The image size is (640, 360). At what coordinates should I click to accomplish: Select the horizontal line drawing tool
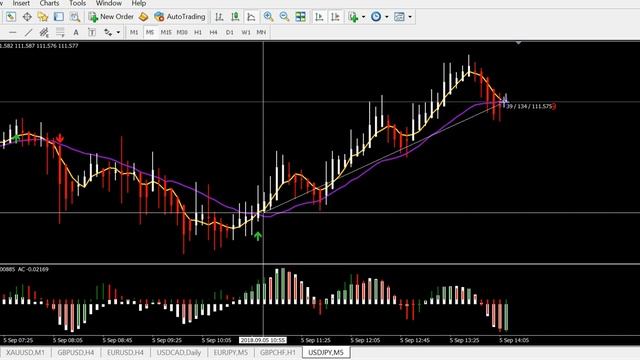(x=13, y=32)
